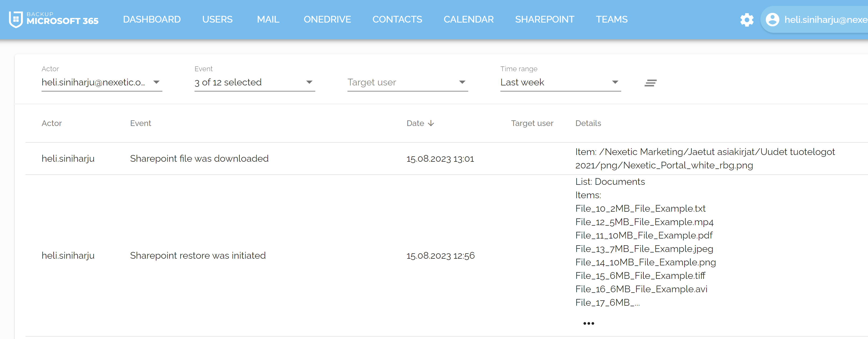Screen dimensions: 868x339
Task: Click the date 15.08.2023 13:01
Action: [440, 159]
